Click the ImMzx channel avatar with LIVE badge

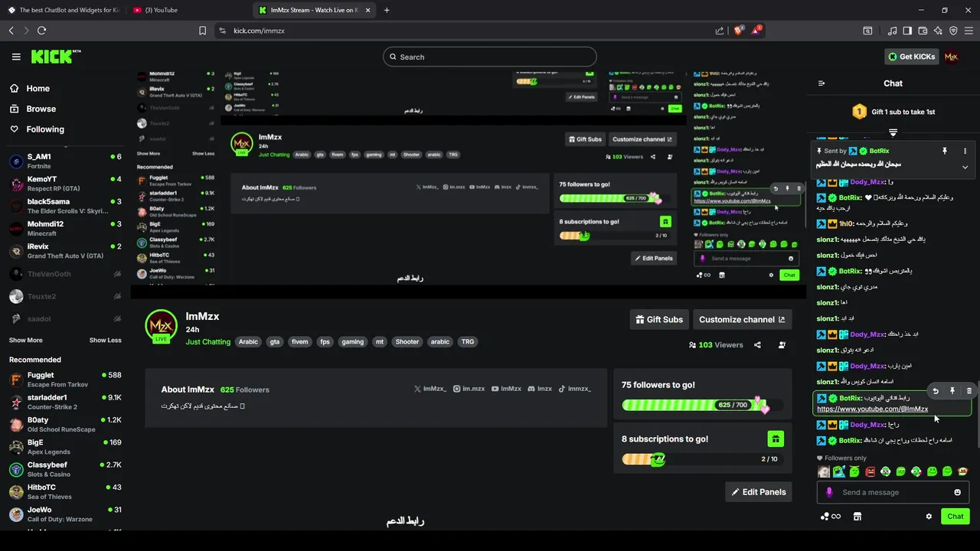coord(161,327)
